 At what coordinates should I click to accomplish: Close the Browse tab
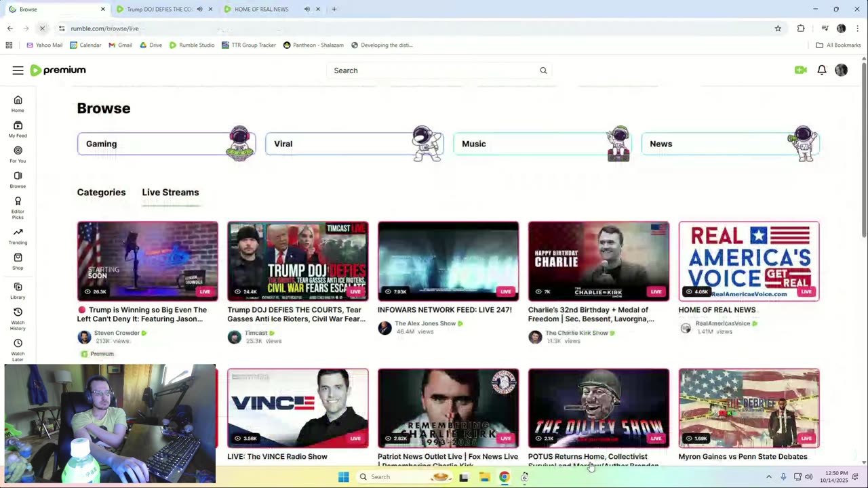click(103, 9)
